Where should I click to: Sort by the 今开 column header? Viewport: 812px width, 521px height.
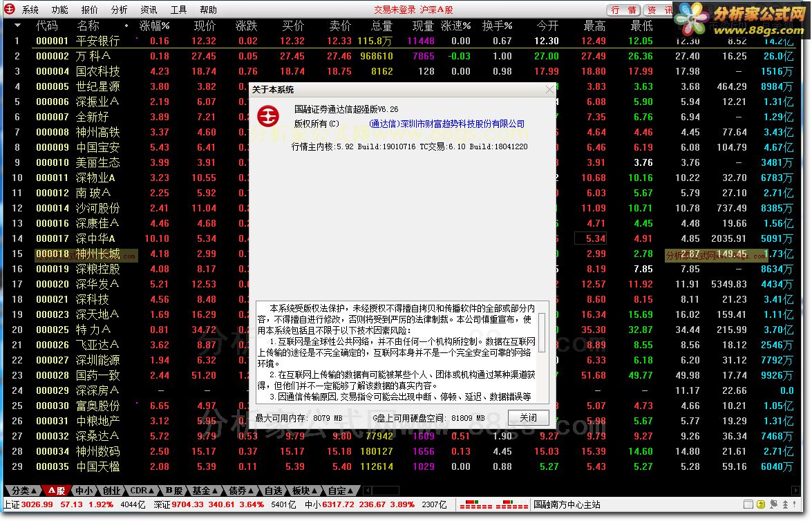click(547, 26)
